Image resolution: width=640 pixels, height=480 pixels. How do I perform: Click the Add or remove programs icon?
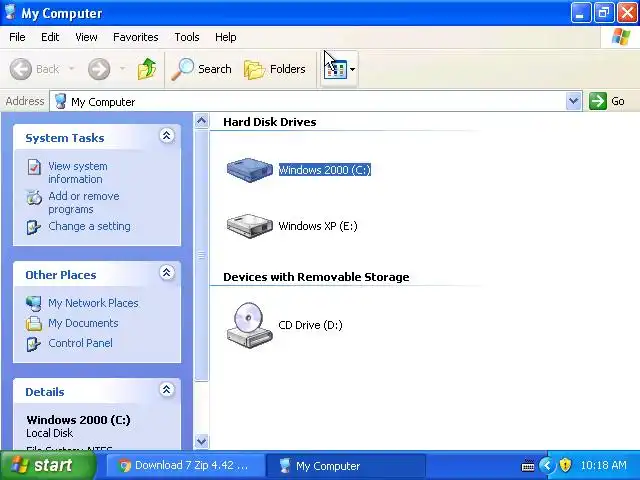coord(34,197)
